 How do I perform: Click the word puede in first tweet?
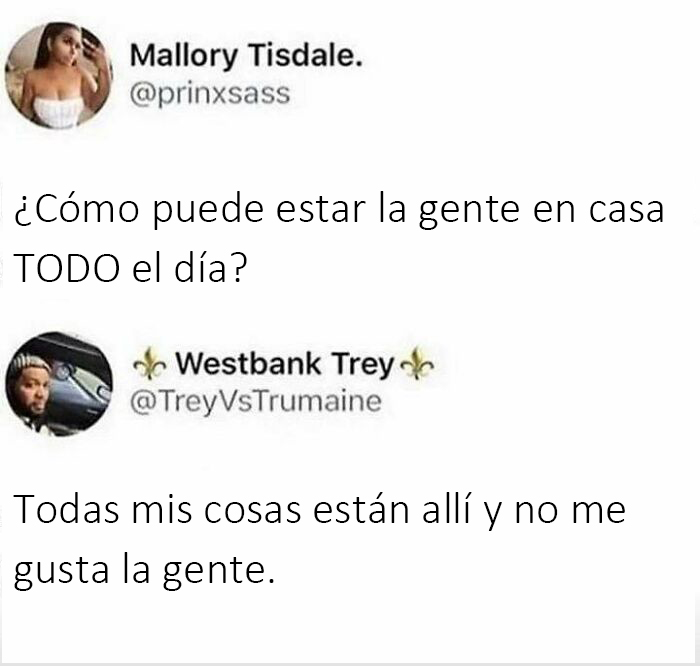coord(208,211)
